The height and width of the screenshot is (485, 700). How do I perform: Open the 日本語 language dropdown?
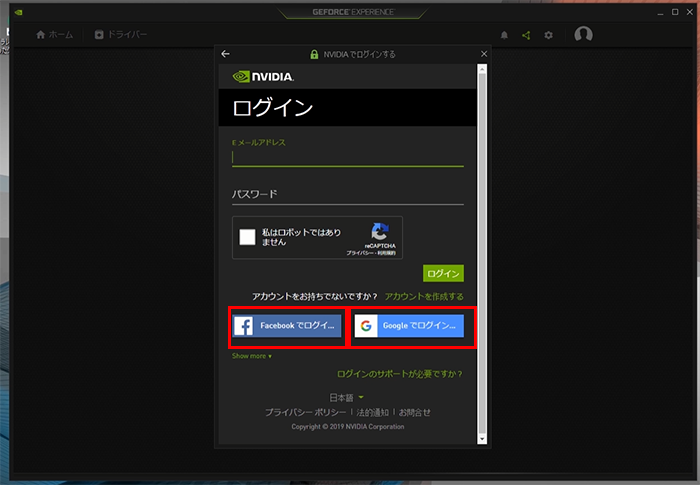click(x=346, y=397)
